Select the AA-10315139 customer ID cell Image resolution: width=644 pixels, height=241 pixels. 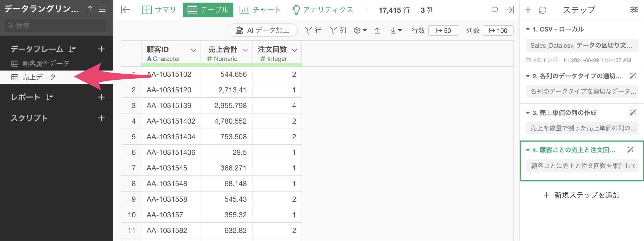pos(171,106)
